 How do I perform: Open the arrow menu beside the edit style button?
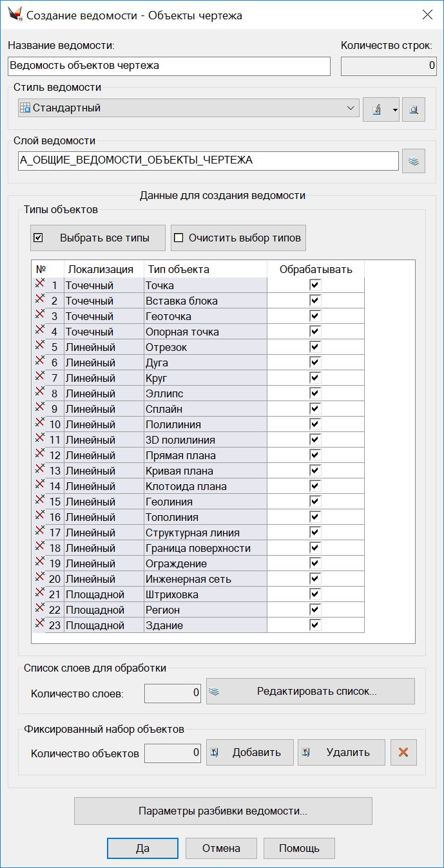394,109
